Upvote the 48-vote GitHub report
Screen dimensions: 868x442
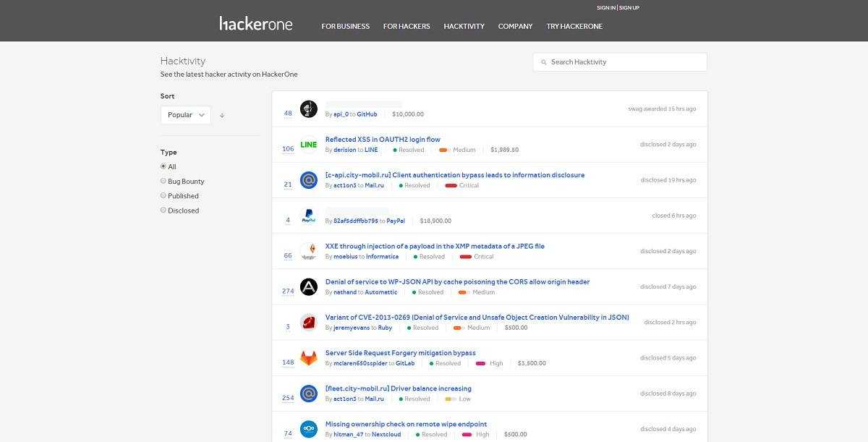[288, 114]
